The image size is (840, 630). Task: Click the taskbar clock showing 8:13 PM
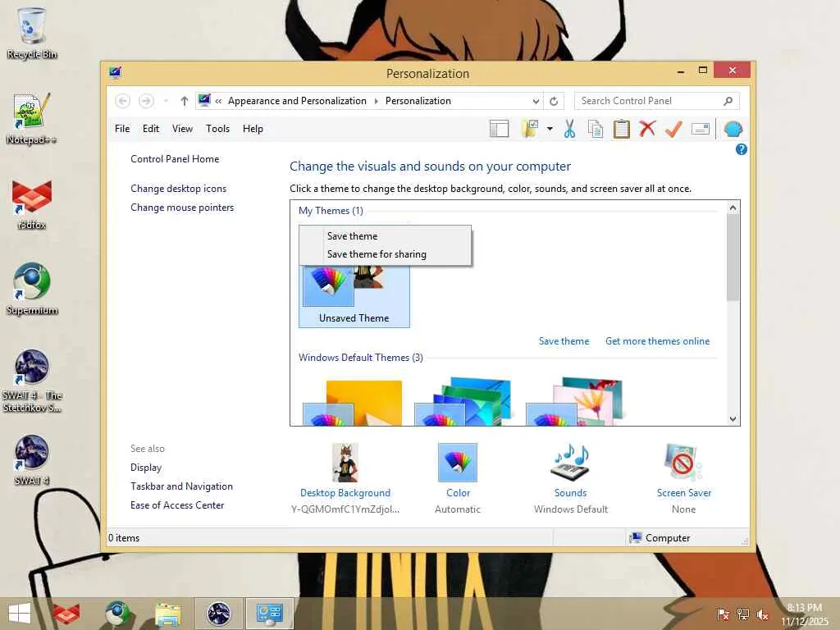click(805, 614)
